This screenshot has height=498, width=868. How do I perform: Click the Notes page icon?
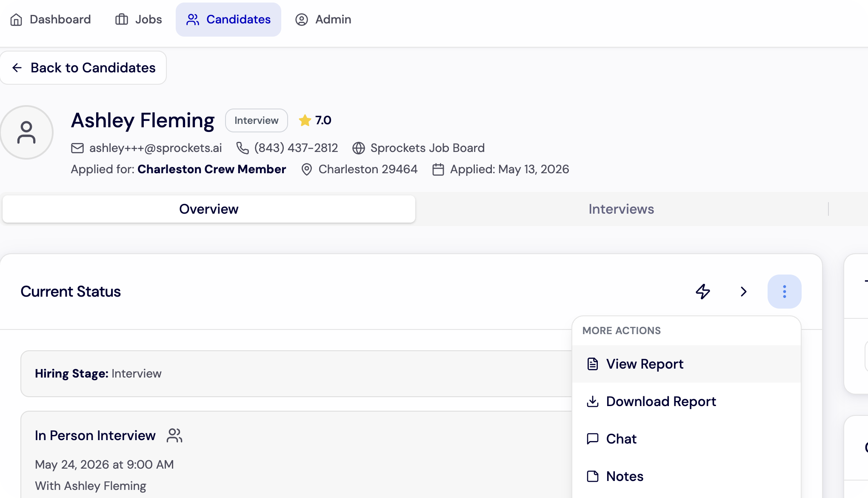(x=592, y=476)
